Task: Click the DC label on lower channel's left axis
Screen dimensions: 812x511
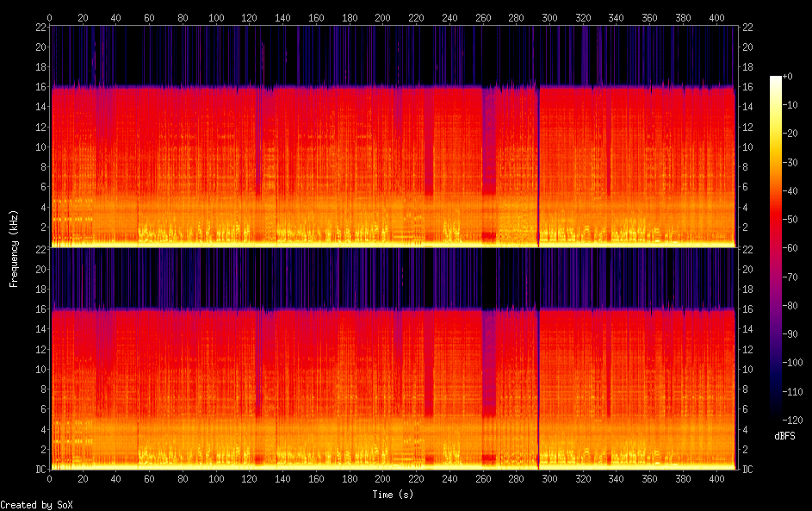Action: click(40, 470)
